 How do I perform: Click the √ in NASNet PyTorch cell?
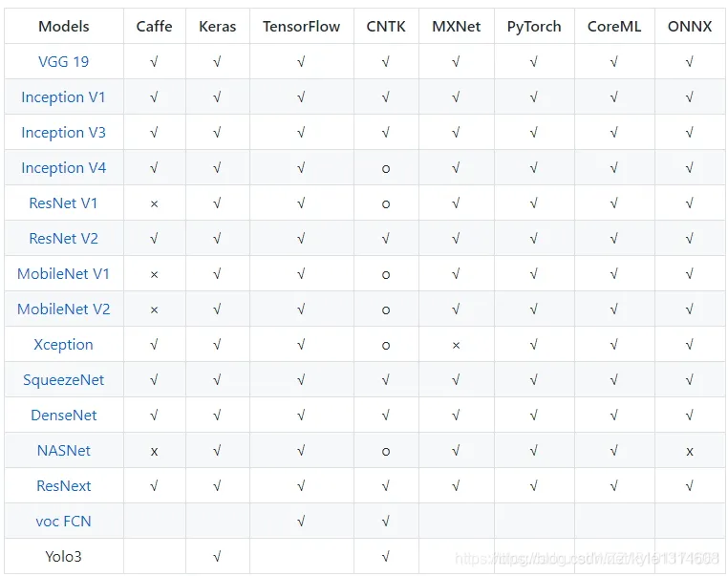(534, 450)
